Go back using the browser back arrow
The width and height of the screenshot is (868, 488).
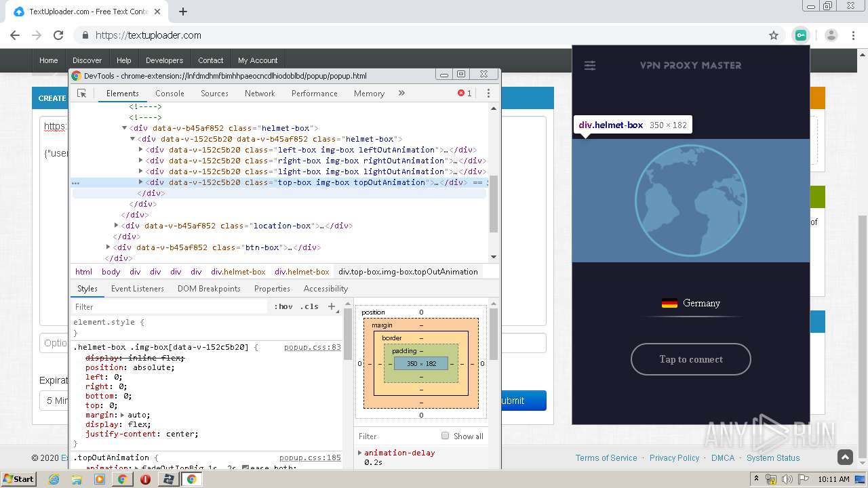click(15, 35)
